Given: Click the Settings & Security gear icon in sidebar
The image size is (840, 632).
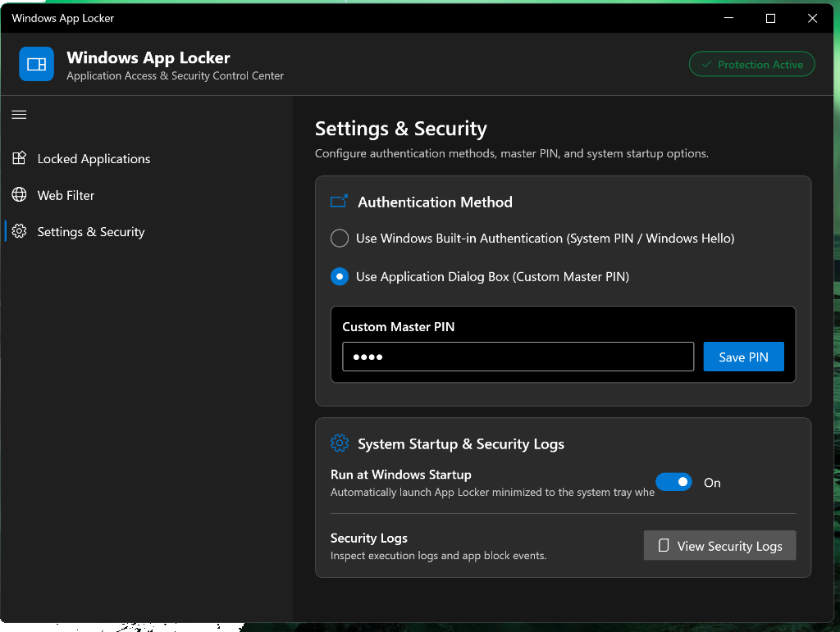Looking at the screenshot, I should tap(20, 231).
